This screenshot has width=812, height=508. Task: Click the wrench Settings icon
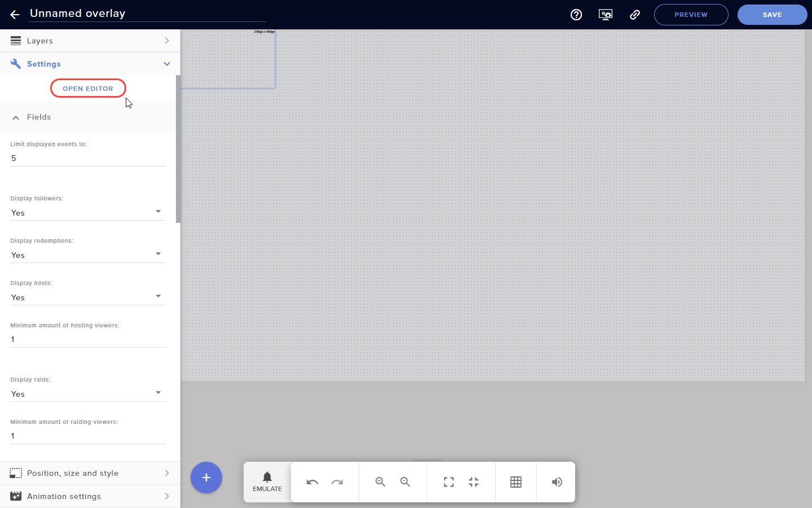(16, 64)
